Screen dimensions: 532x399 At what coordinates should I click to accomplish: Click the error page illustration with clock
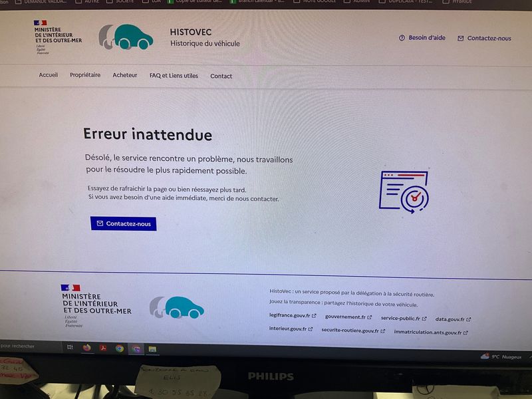pyautogui.click(x=404, y=192)
